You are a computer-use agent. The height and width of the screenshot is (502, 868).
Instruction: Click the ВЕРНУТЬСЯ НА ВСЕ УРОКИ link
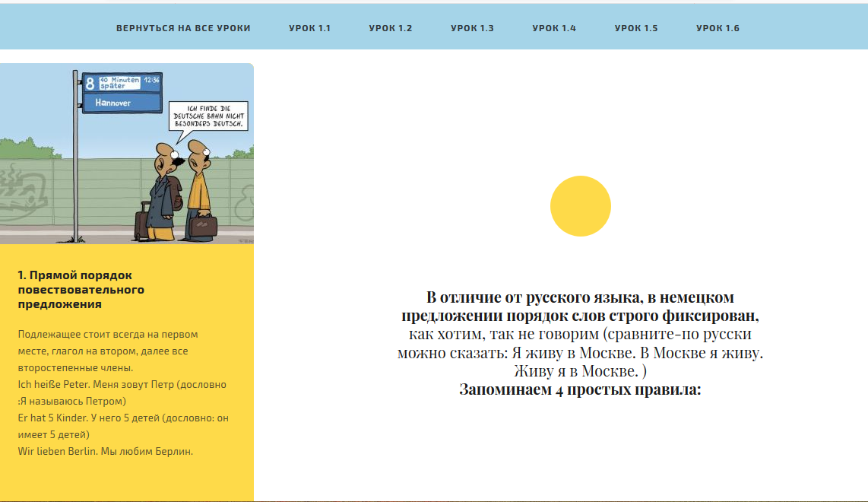click(183, 28)
